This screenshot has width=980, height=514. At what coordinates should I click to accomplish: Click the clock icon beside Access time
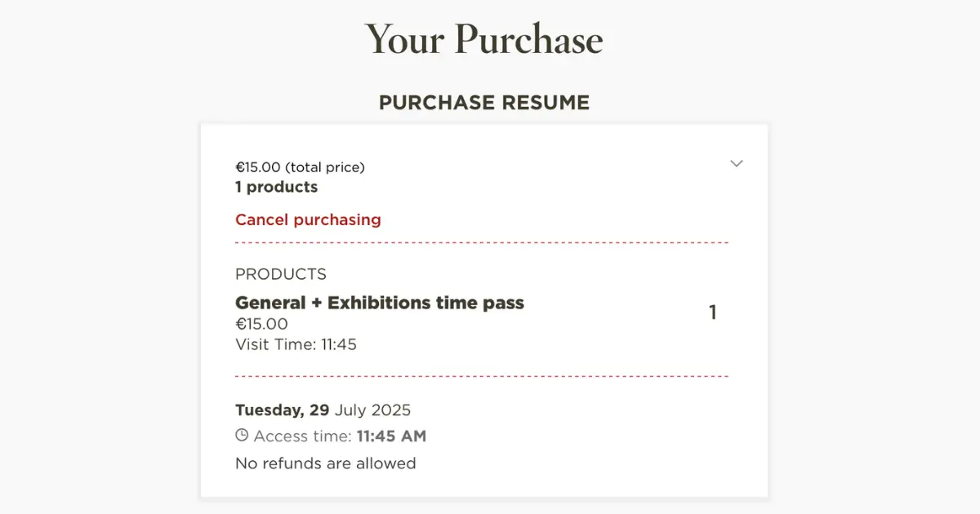[242, 436]
